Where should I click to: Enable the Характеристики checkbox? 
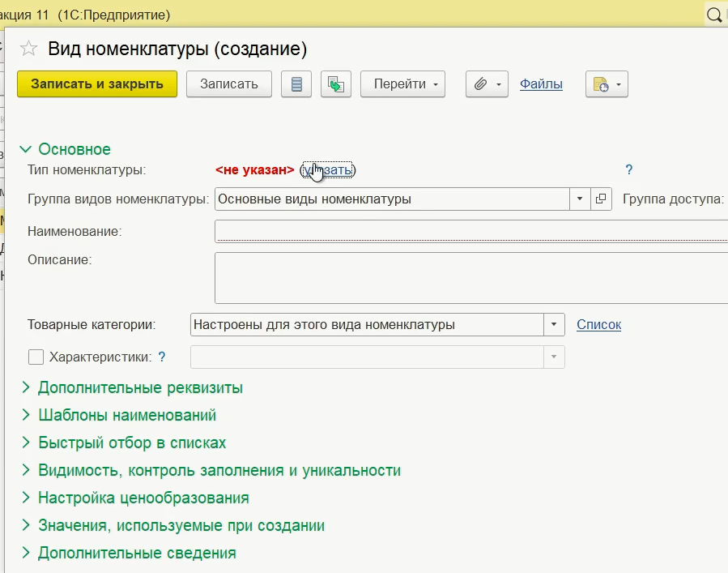coord(36,357)
